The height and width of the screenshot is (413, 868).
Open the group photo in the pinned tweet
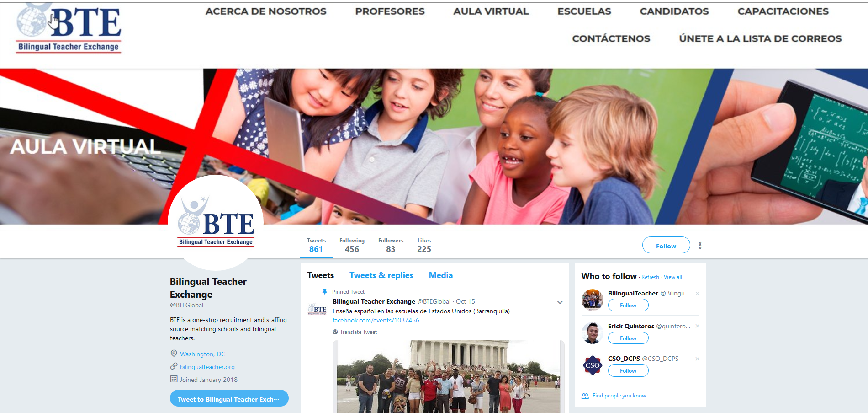[449, 376]
